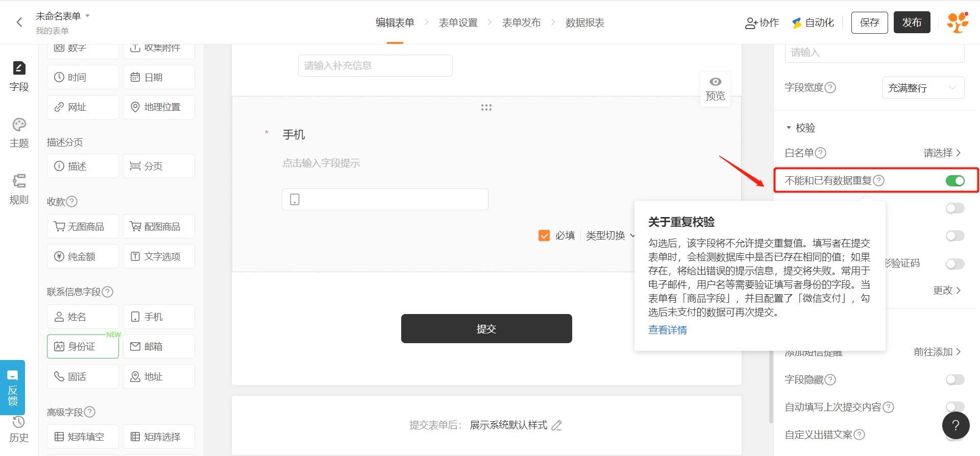Add a 固话 landline field
Viewport: 980px width, 456px height.
83,376
